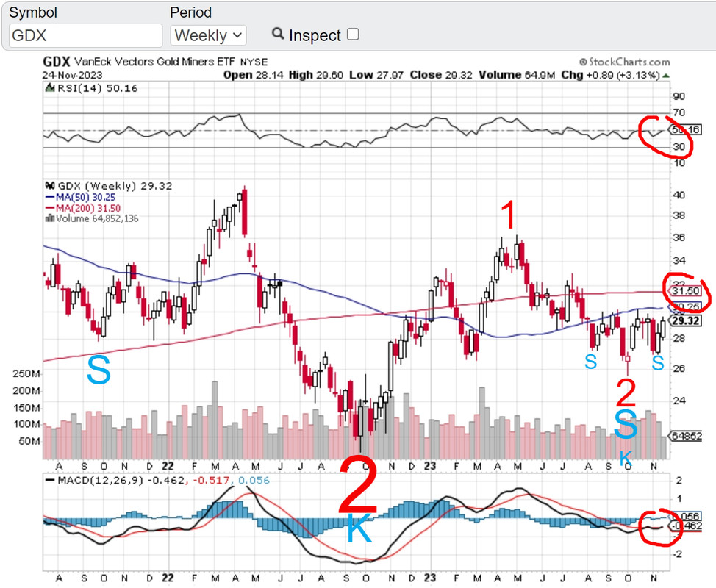Click the Period field label
Viewport: 716px width, 588px height.
tap(191, 12)
